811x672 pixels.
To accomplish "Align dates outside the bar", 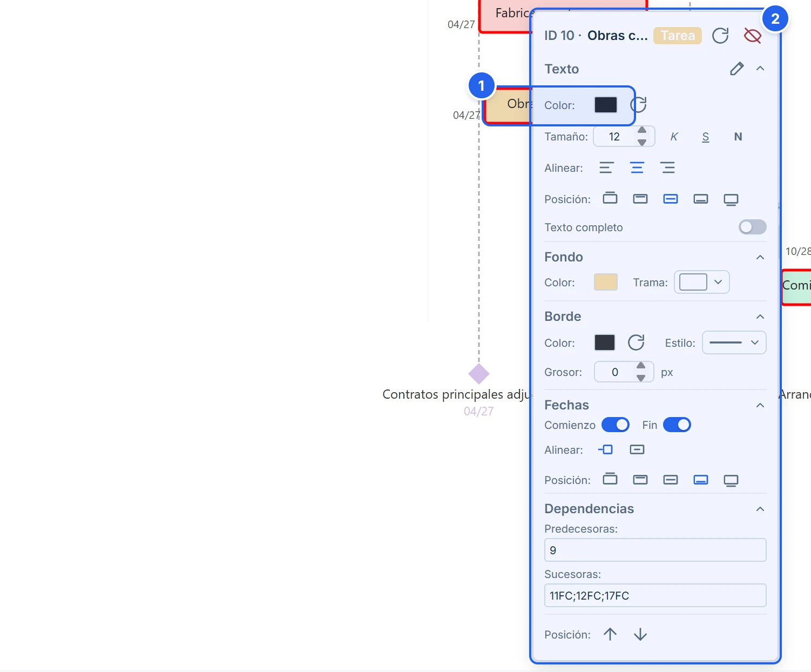I will [606, 449].
